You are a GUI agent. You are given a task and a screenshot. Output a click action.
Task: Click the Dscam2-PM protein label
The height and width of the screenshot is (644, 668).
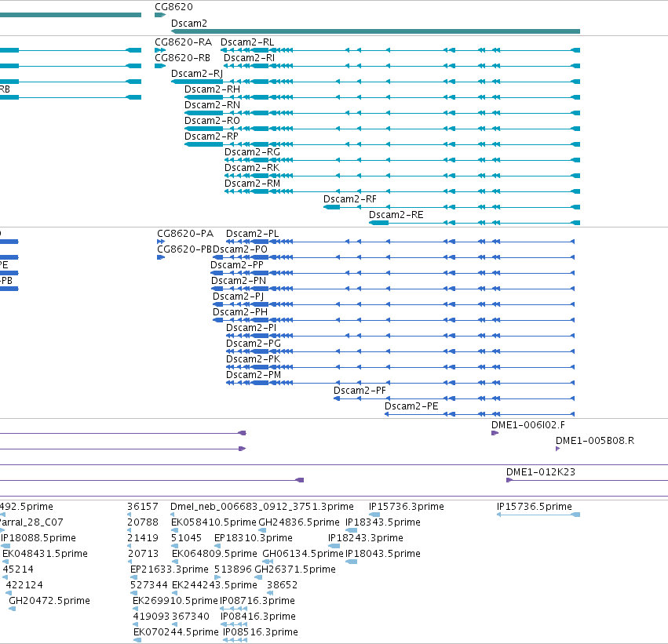pos(253,375)
